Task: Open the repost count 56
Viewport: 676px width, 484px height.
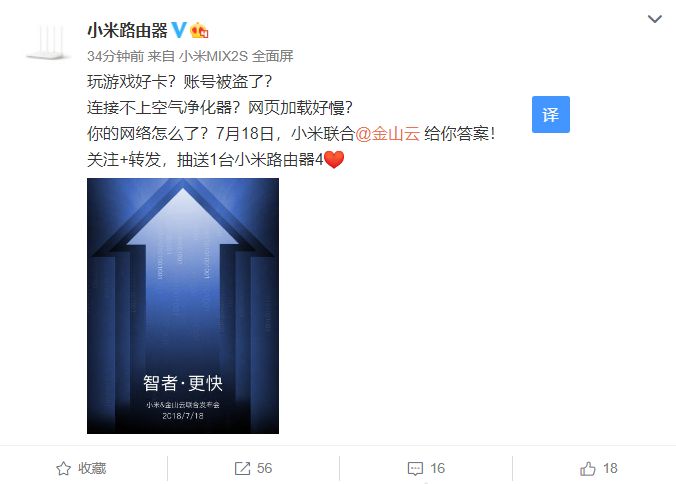Action: coord(264,468)
